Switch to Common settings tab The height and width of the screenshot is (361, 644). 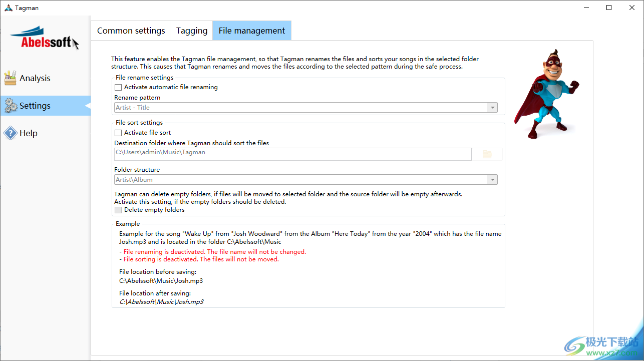click(131, 31)
